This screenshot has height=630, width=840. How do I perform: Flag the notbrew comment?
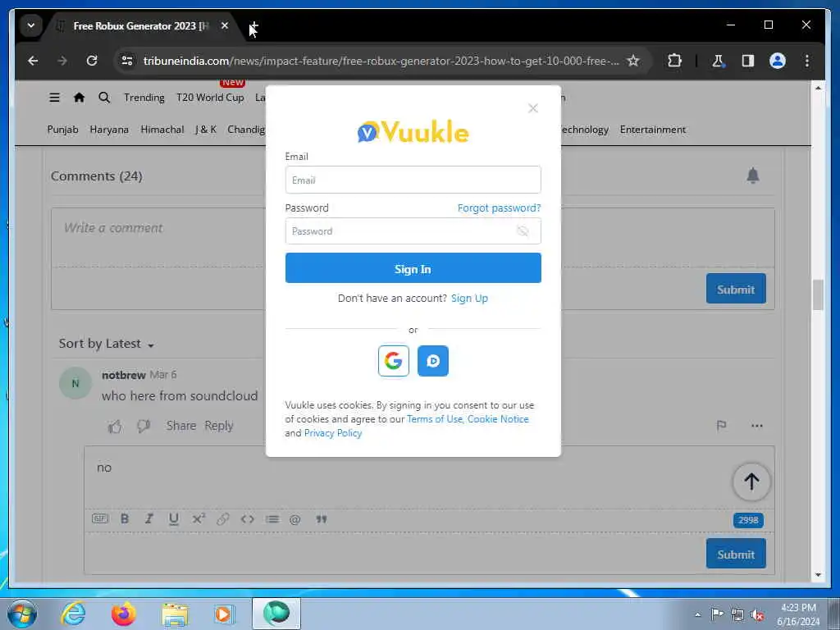click(x=721, y=426)
